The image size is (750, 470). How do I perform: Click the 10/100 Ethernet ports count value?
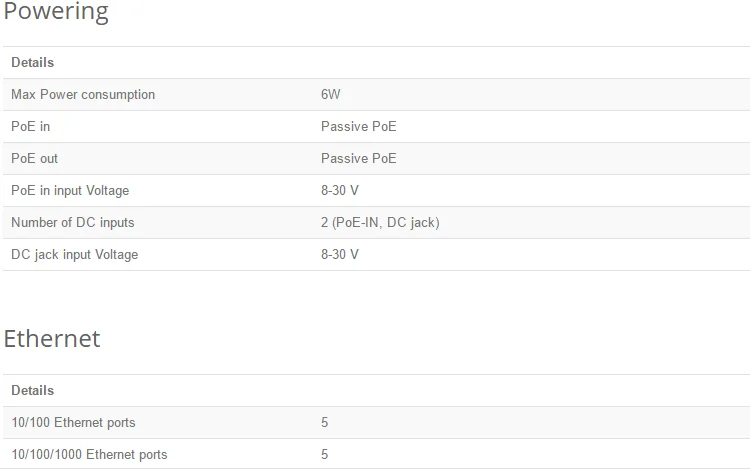pos(324,423)
